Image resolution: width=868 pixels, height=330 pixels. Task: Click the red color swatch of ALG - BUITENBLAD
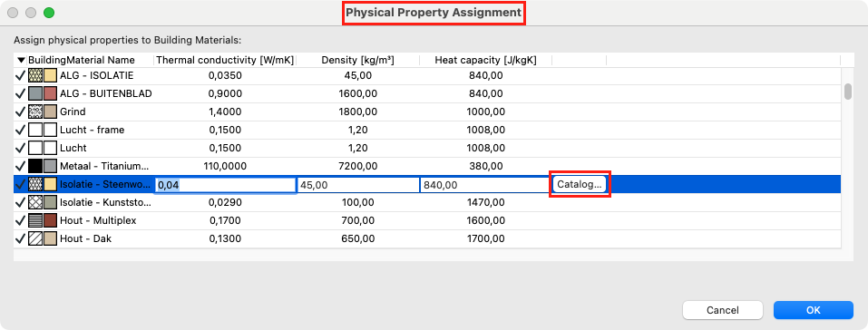51,93
